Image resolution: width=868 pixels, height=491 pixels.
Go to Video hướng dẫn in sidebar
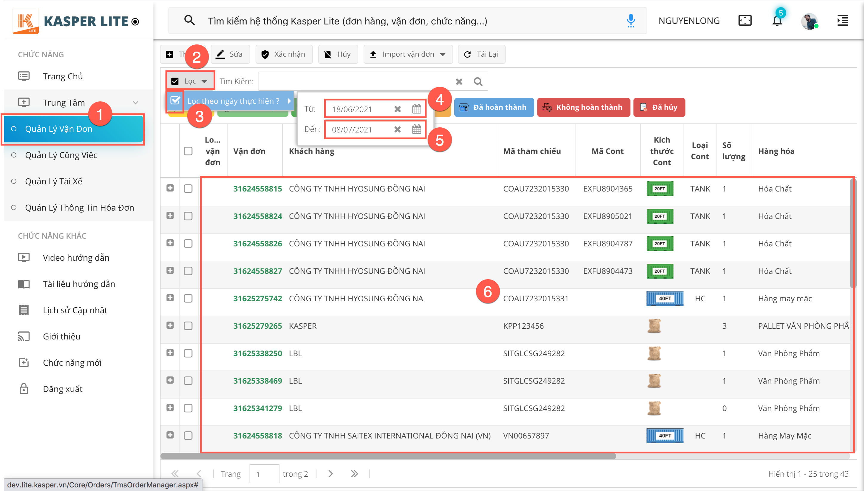click(x=76, y=258)
